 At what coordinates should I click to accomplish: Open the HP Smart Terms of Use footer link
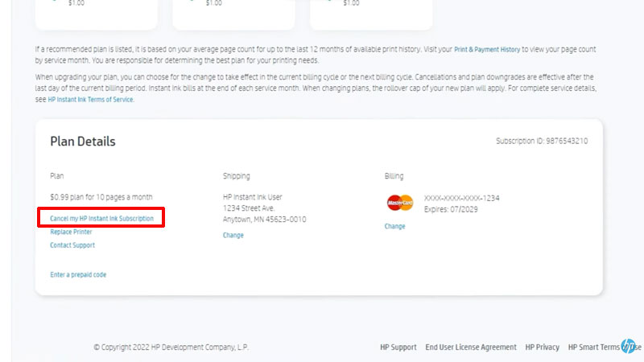605,348
